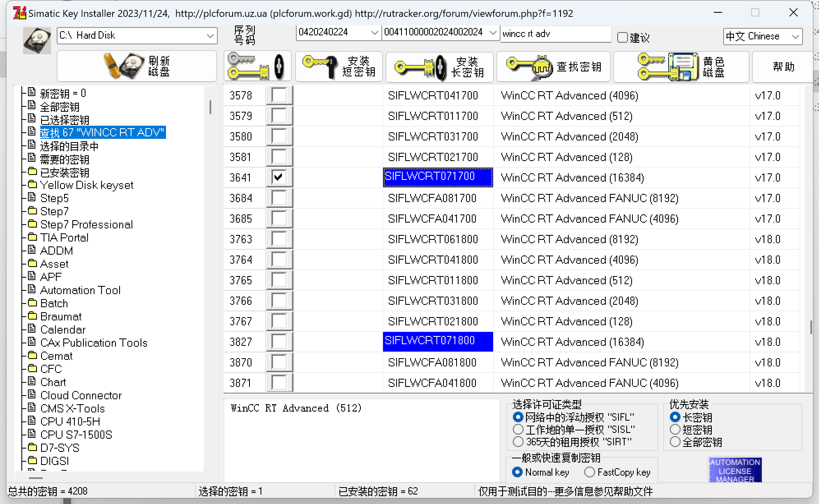Expand the serial number 0420240224 dropdown
This screenshot has height=504, width=819.
coord(374,32)
